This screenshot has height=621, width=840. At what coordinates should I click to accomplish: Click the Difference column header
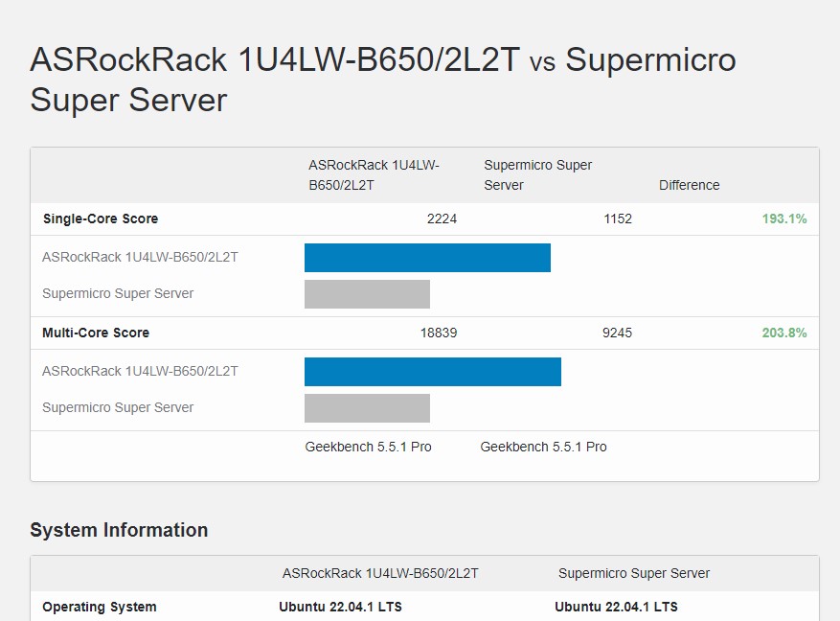[689, 185]
